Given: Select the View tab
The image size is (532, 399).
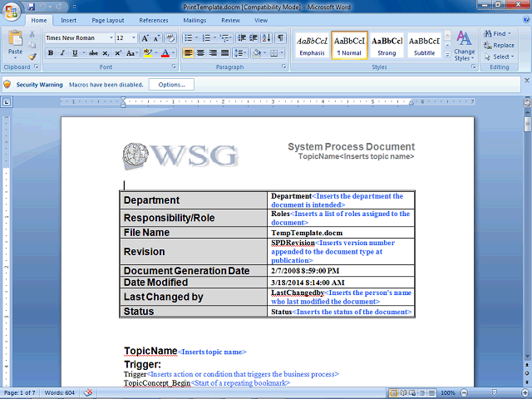Looking at the screenshot, I should coord(261,20).
